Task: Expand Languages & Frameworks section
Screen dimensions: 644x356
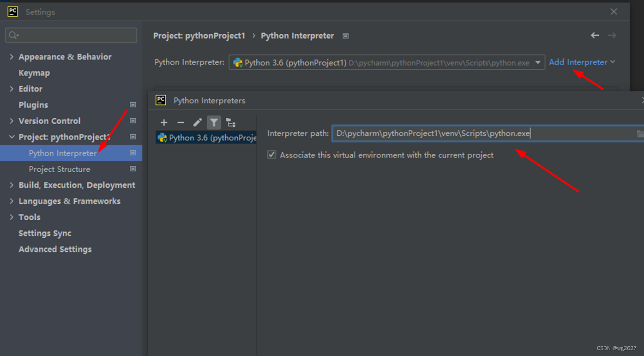Action: click(x=12, y=201)
